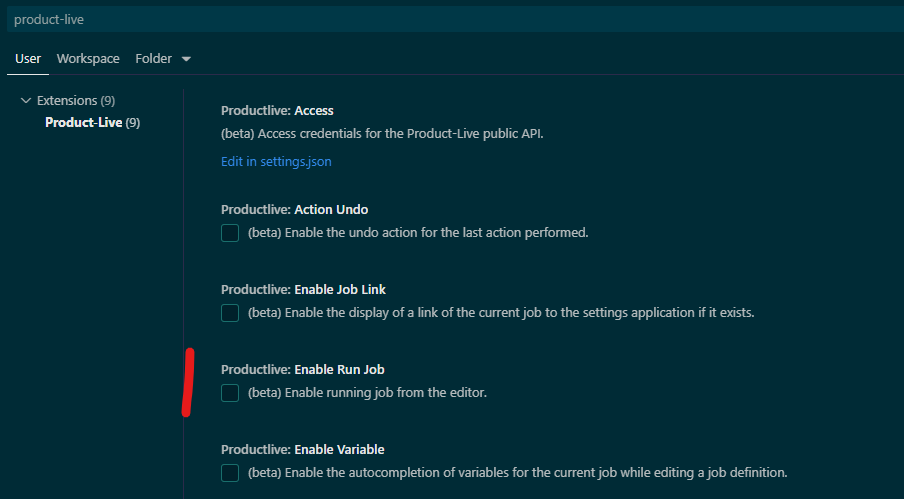Select the Folder settings tab label
Viewport: 904px width, 499px height.
(x=153, y=59)
